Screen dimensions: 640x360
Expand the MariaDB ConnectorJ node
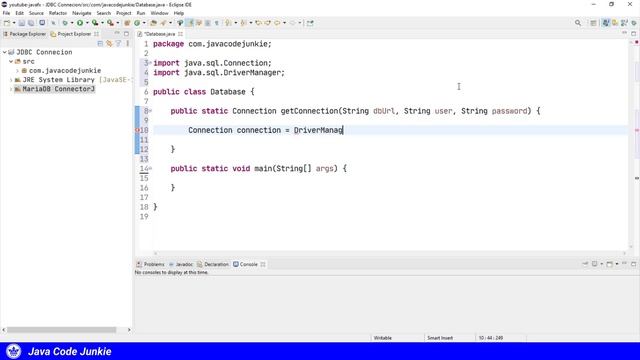tap(11, 89)
